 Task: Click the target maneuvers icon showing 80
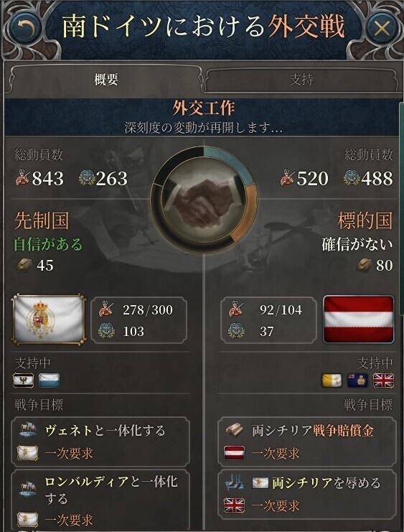tap(365, 265)
